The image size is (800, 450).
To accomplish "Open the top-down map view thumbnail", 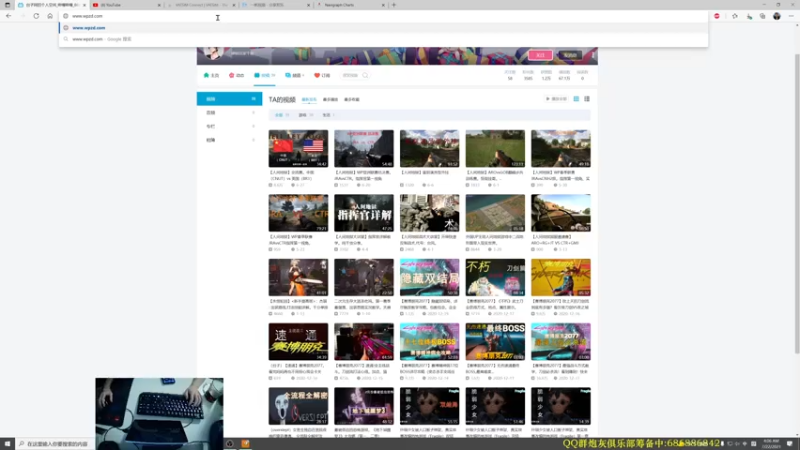I will click(495, 213).
